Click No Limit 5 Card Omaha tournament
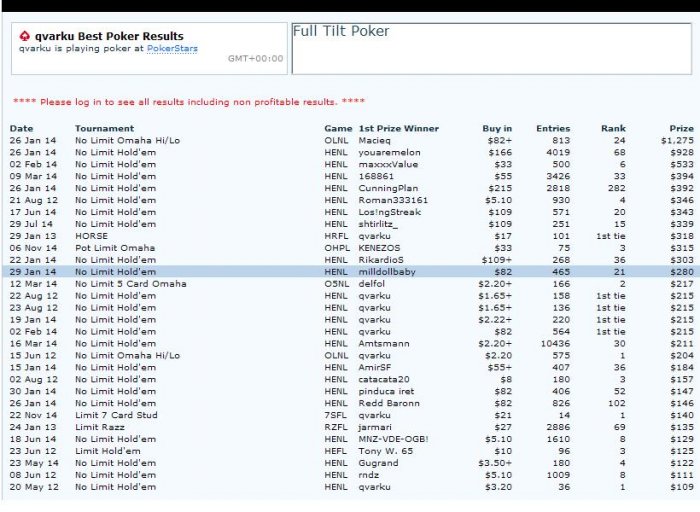The width and height of the screenshot is (700, 512). tap(130, 284)
